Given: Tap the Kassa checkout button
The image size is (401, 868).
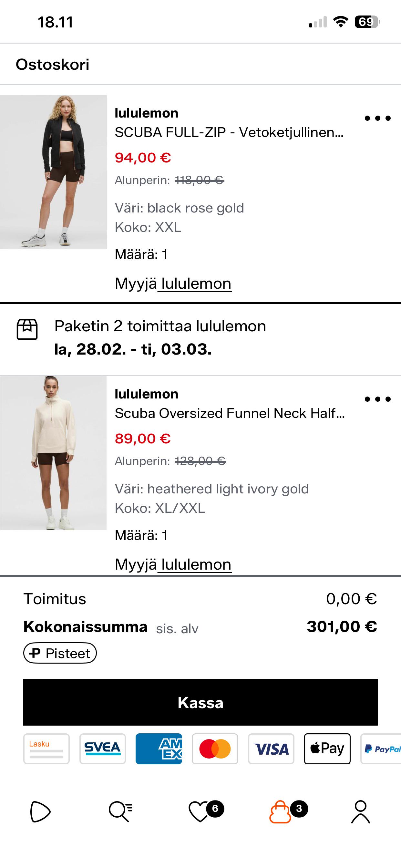Looking at the screenshot, I should [200, 703].
